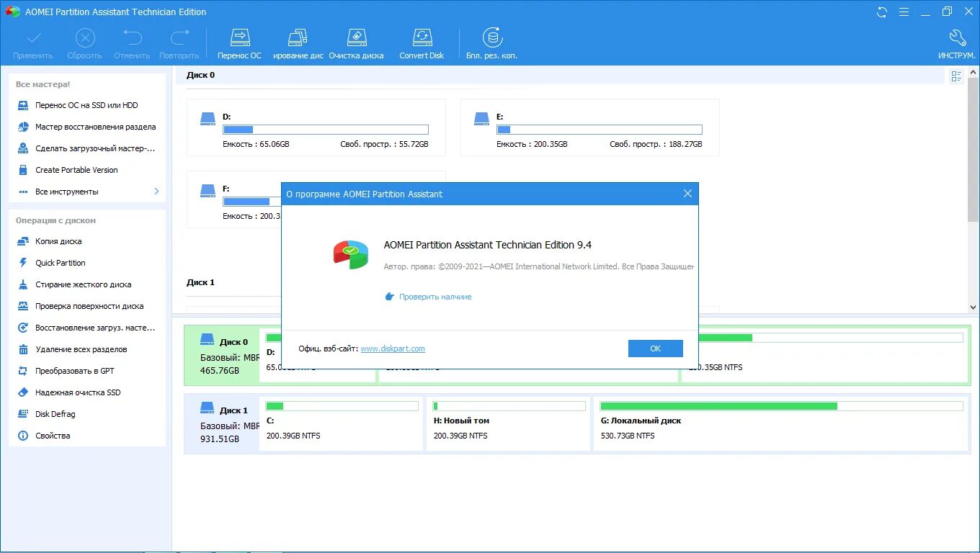Click the Все мастера! section header
This screenshot has width=980, height=553.
coord(43,84)
